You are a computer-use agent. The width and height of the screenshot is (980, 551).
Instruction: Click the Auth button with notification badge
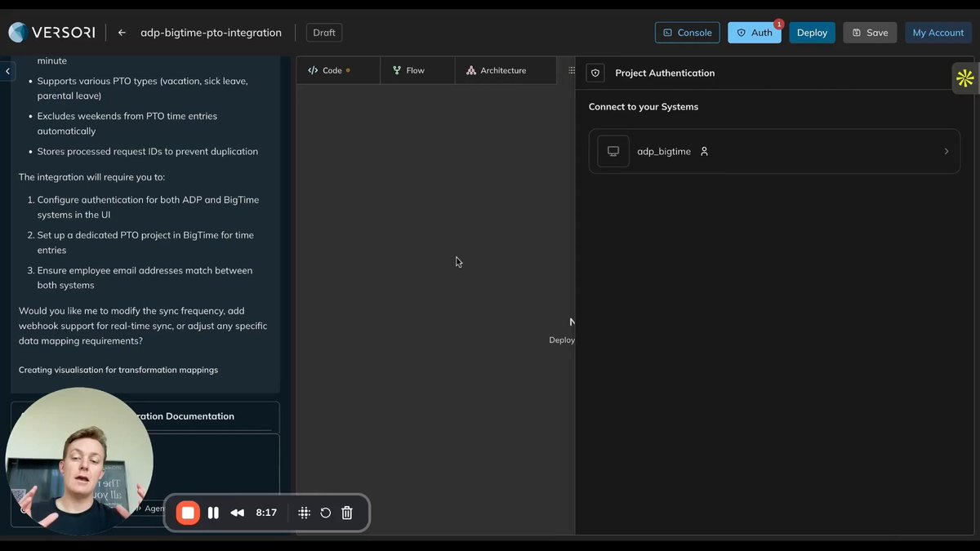pyautogui.click(x=754, y=33)
